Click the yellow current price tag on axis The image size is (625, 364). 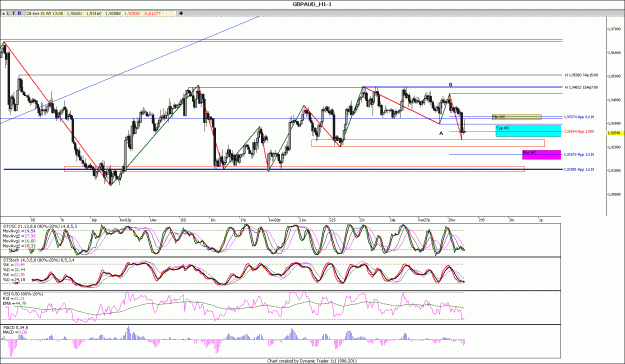[x=615, y=133]
